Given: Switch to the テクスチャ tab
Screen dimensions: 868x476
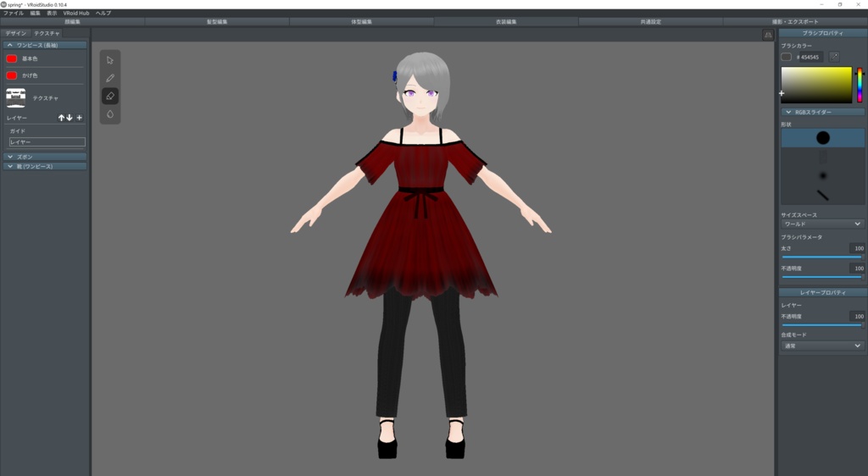Looking at the screenshot, I should point(47,33).
